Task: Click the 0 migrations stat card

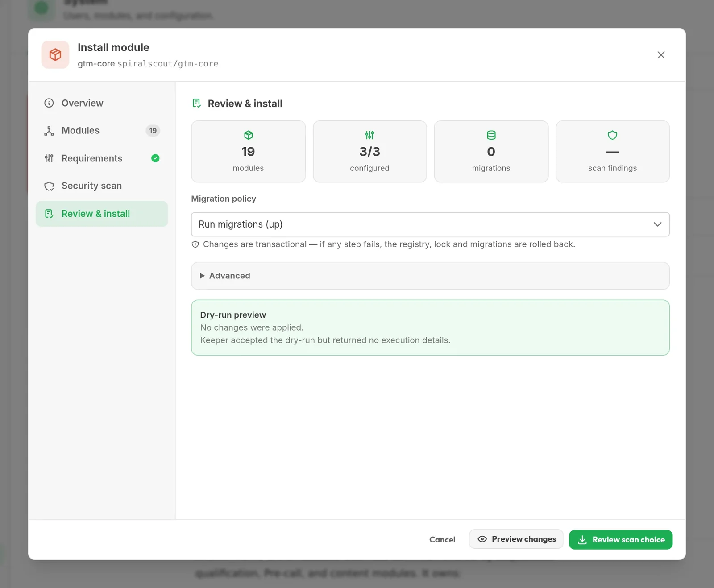Action: [x=491, y=152]
